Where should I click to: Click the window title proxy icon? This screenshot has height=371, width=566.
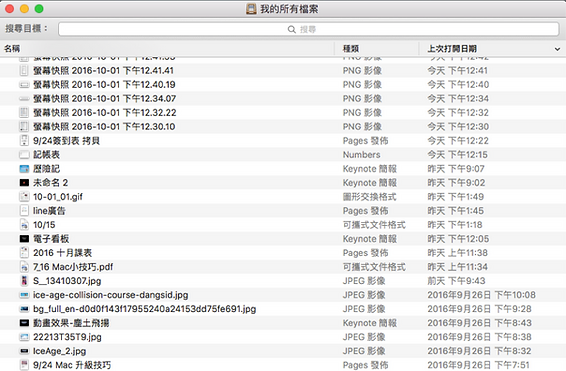pyautogui.click(x=251, y=9)
